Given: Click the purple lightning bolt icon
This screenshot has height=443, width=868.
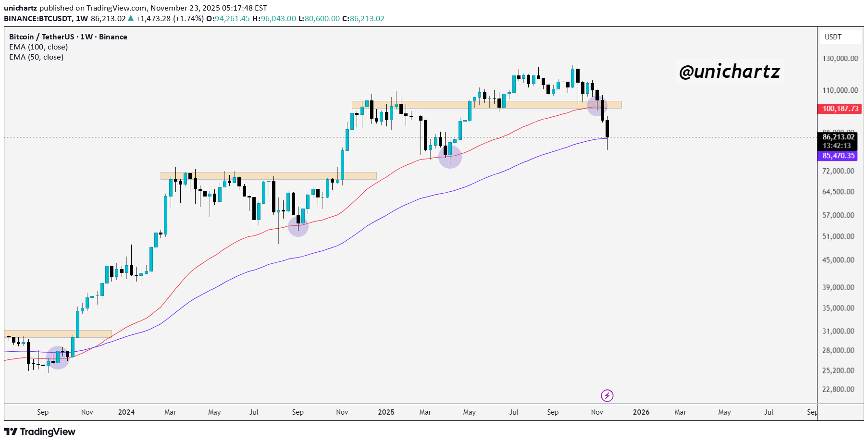Looking at the screenshot, I should (607, 395).
